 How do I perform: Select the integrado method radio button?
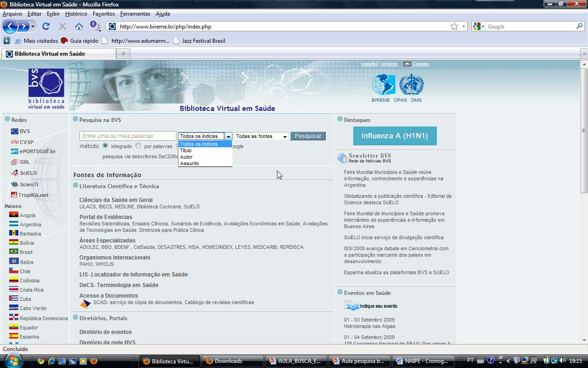(x=105, y=146)
